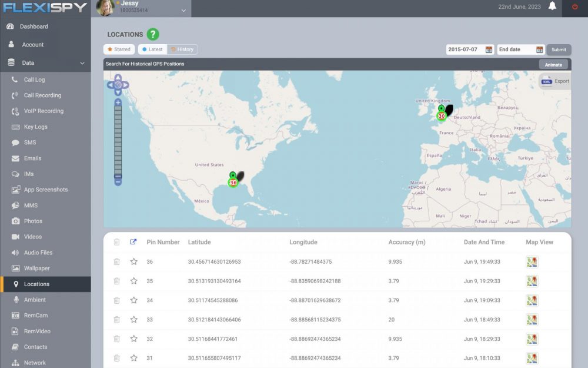Delete location row for pin 32
Image resolution: width=588 pixels, height=368 pixels.
pyautogui.click(x=116, y=339)
